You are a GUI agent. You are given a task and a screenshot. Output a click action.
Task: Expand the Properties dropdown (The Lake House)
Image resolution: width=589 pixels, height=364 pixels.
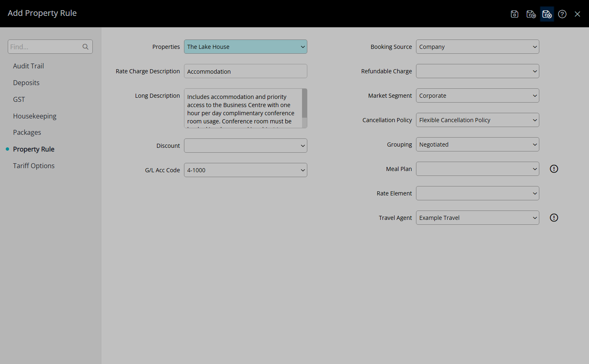coord(245,47)
